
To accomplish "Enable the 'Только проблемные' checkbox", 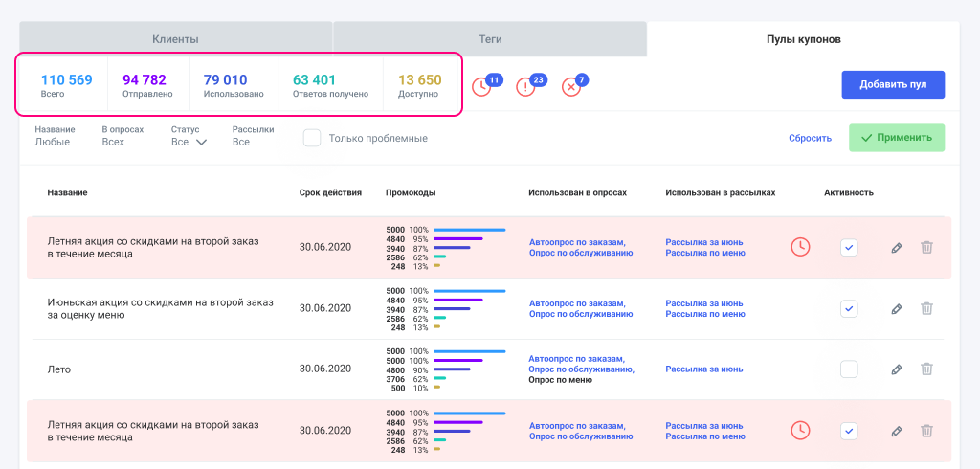I will [x=312, y=138].
